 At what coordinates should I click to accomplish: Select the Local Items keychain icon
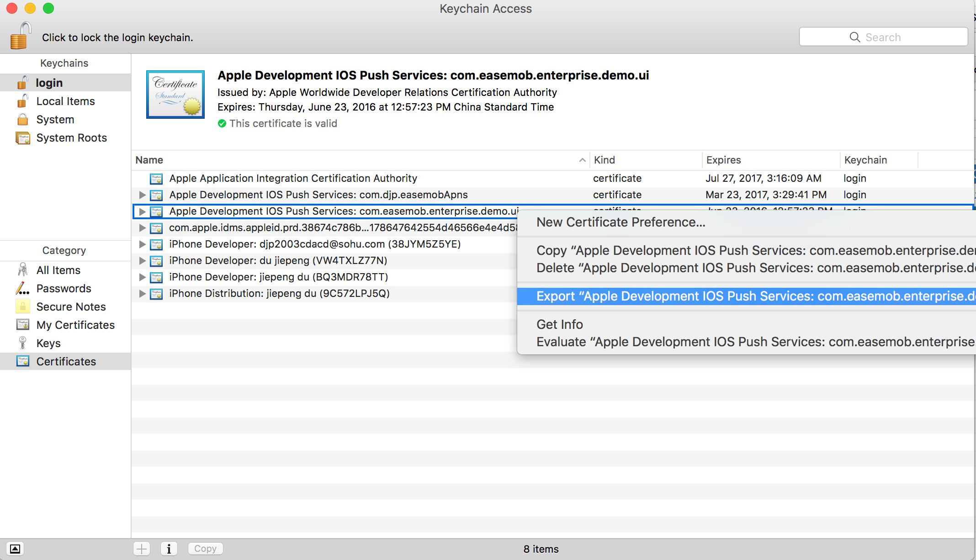[x=22, y=101]
